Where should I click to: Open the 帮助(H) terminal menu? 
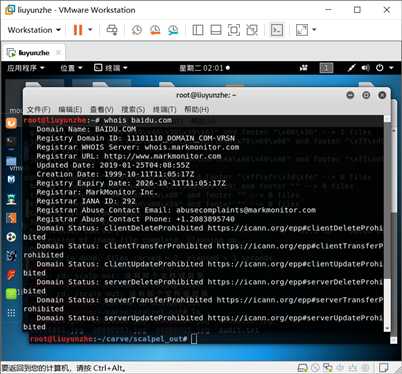coord(196,110)
